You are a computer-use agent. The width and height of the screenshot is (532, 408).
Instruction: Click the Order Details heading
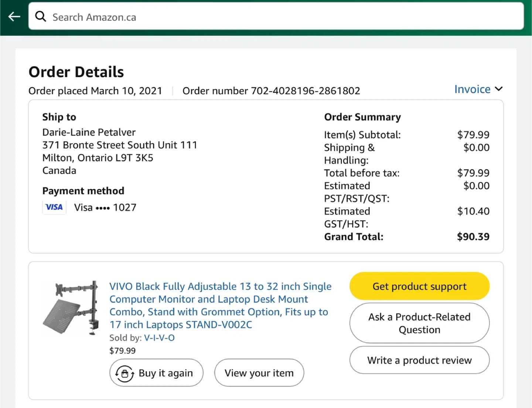point(76,72)
